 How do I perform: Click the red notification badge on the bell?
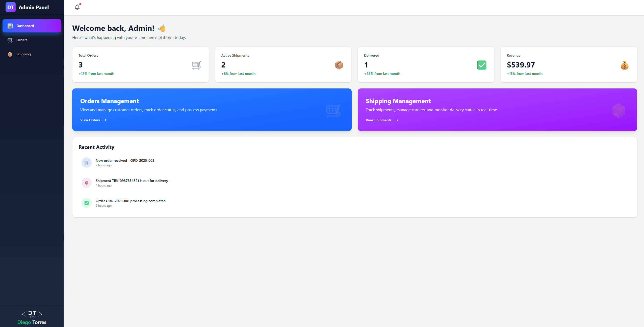coord(80,4)
